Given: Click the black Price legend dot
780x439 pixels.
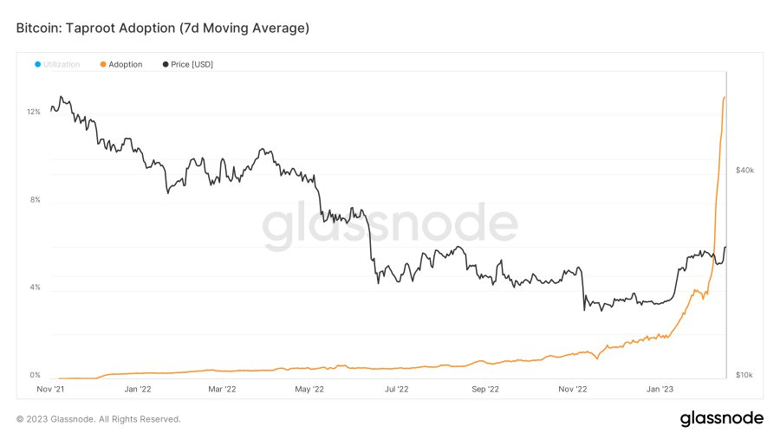Looking at the screenshot, I should 165,65.
